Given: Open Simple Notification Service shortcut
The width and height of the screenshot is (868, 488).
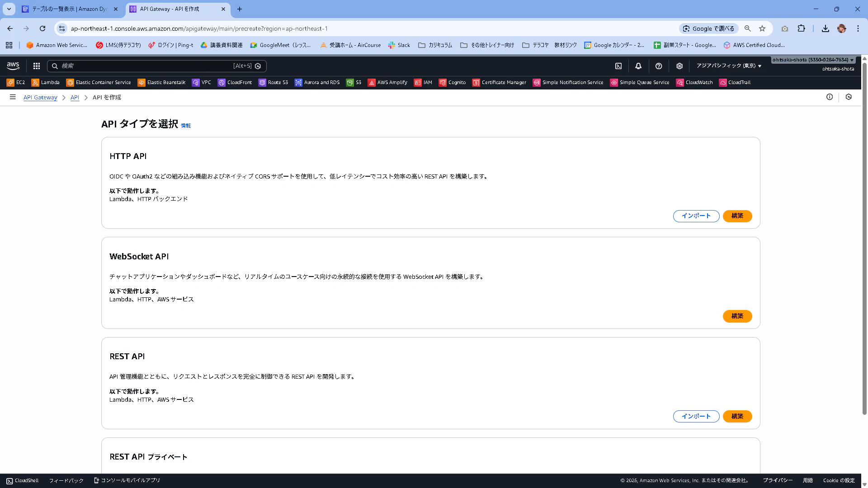Looking at the screenshot, I should (x=568, y=83).
